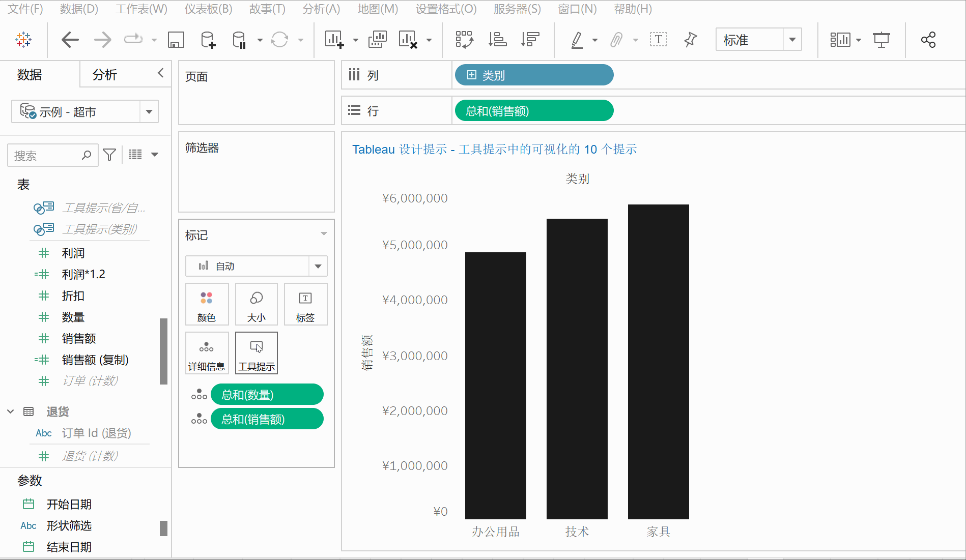
Task: Pause auto updates data source icon
Action: click(x=239, y=40)
